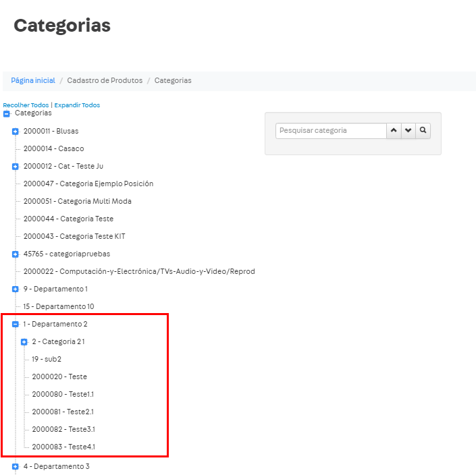
Task: Go to Página inicial breadcrumb
Action: coord(33,80)
